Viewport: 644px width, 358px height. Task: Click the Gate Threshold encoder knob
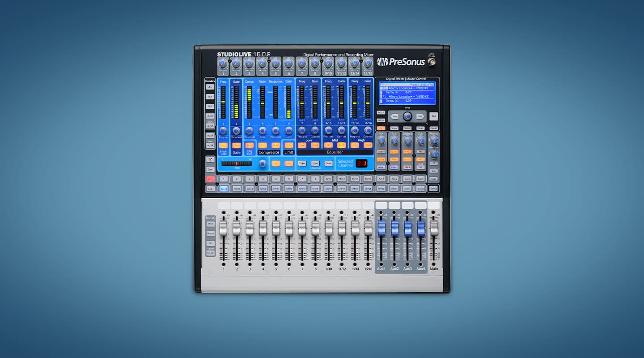(x=236, y=131)
